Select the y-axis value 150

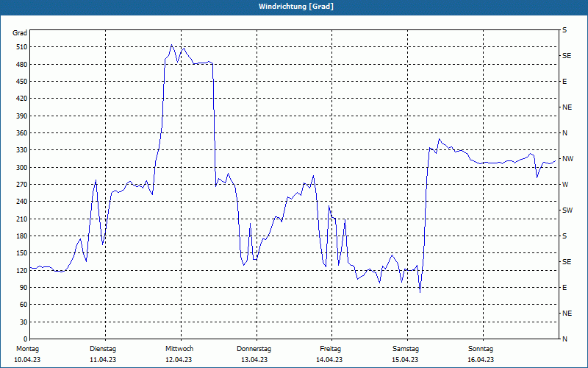[22, 253]
